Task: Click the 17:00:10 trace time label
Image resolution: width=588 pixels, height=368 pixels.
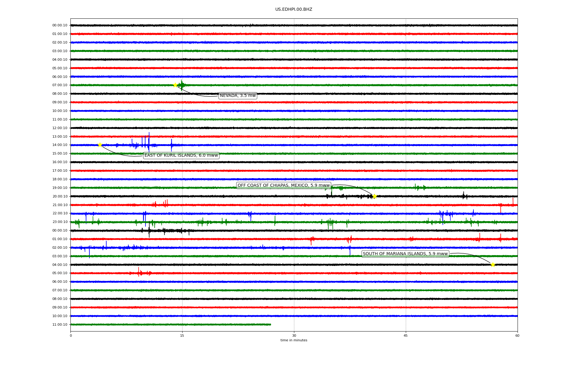Action: [60, 171]
